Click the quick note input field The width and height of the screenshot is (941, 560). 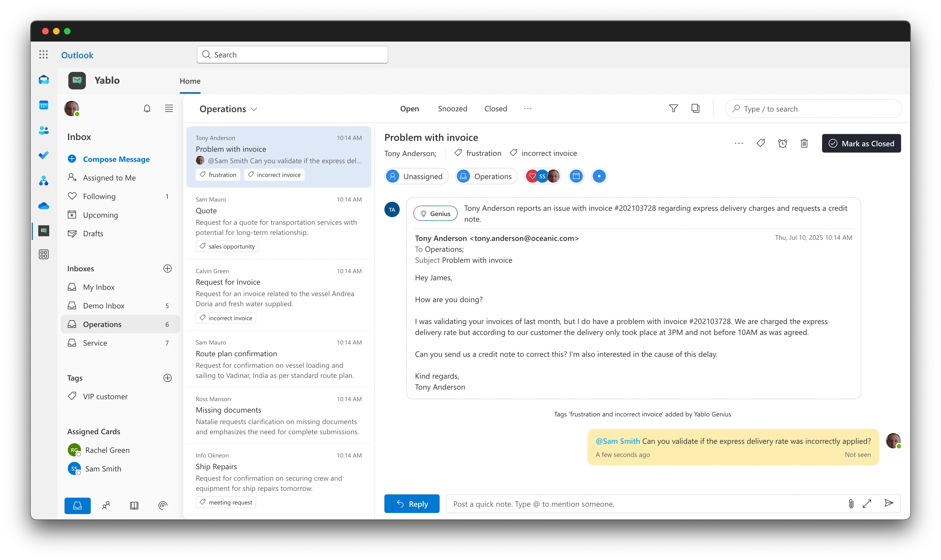pos(641,504)
